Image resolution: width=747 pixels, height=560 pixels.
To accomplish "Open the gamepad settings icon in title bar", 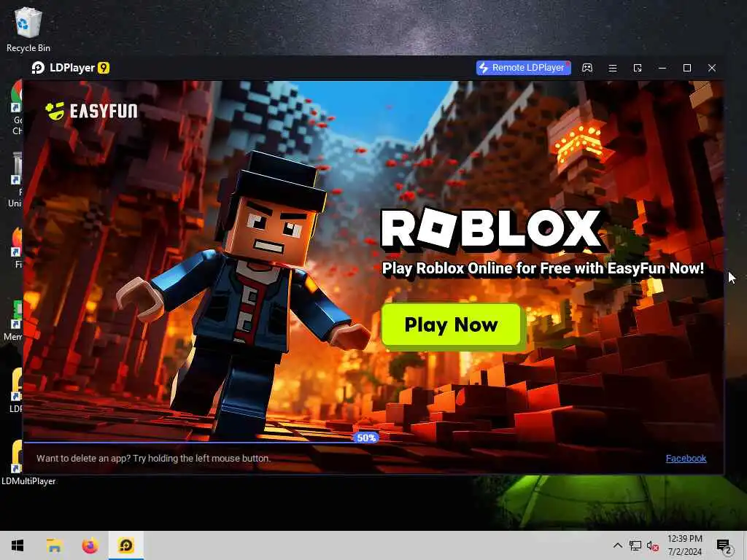I will coord(587,68).
